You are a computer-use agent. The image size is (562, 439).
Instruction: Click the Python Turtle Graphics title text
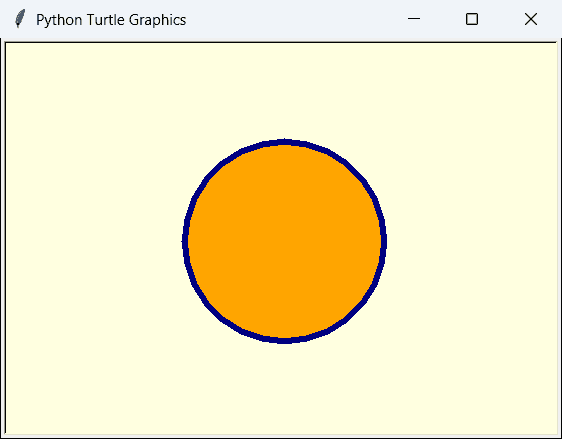(111, 20)
